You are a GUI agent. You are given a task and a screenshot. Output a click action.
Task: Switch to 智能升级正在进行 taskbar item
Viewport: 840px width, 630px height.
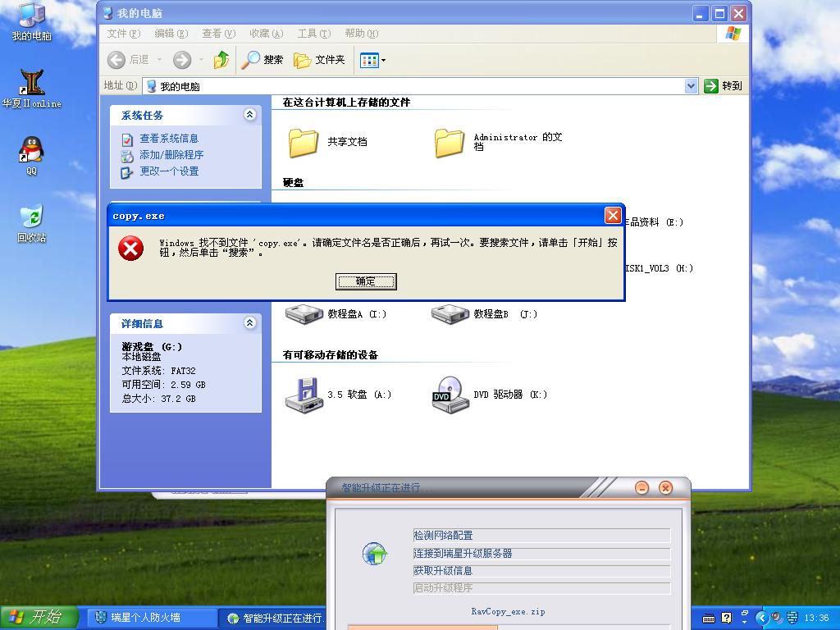[x=271, y=619]
